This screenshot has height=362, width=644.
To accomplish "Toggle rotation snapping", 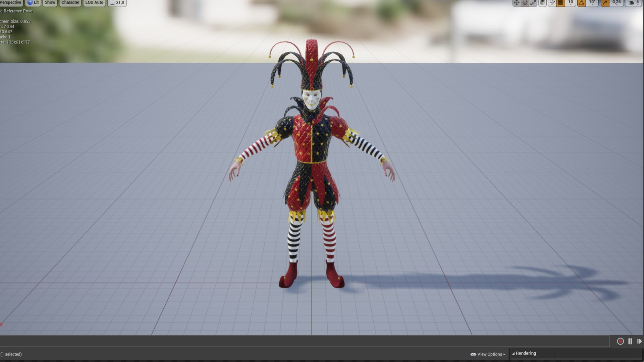I will point(581,3).
